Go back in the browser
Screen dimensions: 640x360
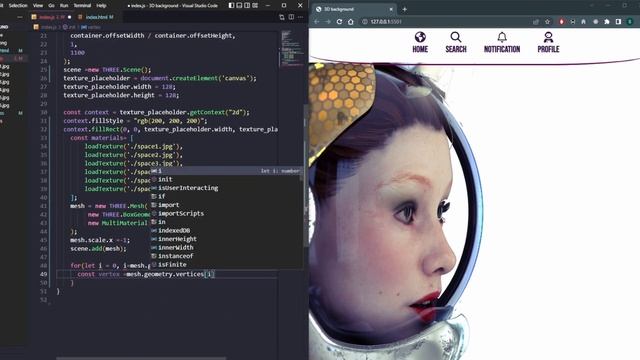coord(317,22)
